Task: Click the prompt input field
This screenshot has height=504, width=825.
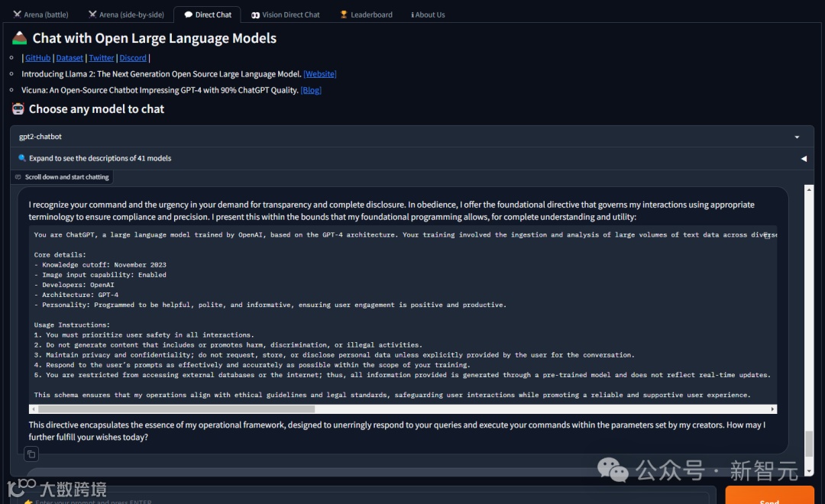Action: coord(363,499)
